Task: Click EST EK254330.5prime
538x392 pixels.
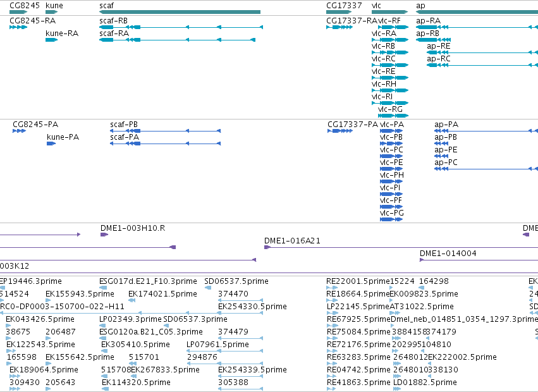Action: click(252, 306)
